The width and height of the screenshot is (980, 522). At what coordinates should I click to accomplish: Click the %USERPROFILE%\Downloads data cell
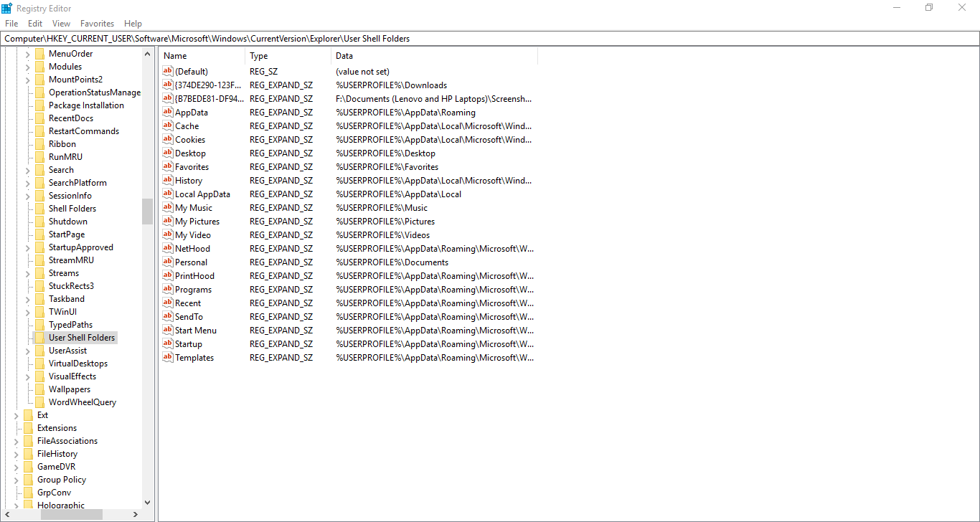391,85
